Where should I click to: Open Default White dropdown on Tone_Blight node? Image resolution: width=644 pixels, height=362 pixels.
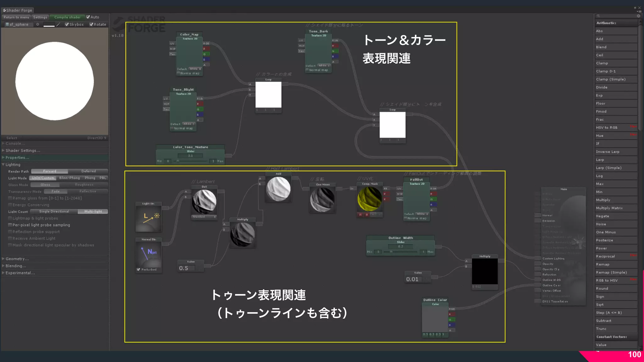tap(189, 124)
